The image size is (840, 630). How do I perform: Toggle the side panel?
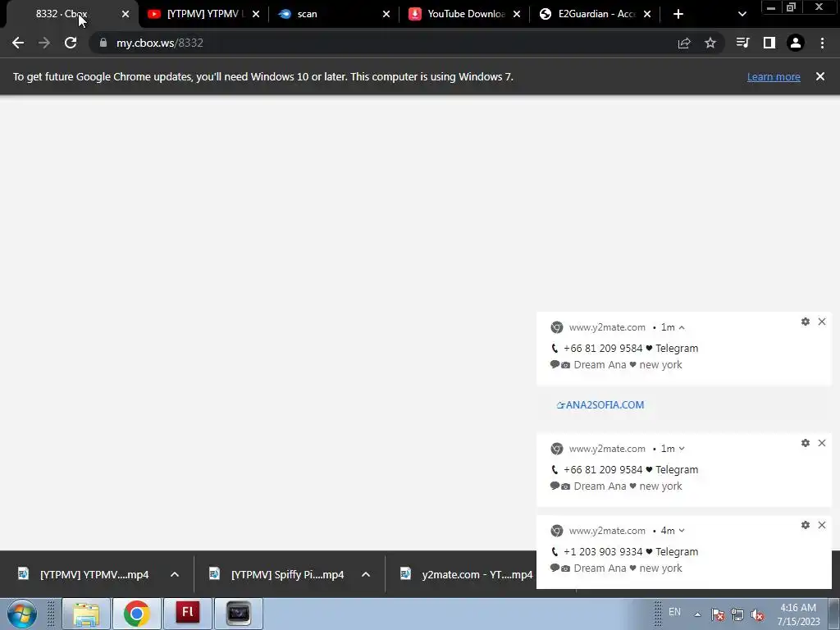[x=769, y=43]
